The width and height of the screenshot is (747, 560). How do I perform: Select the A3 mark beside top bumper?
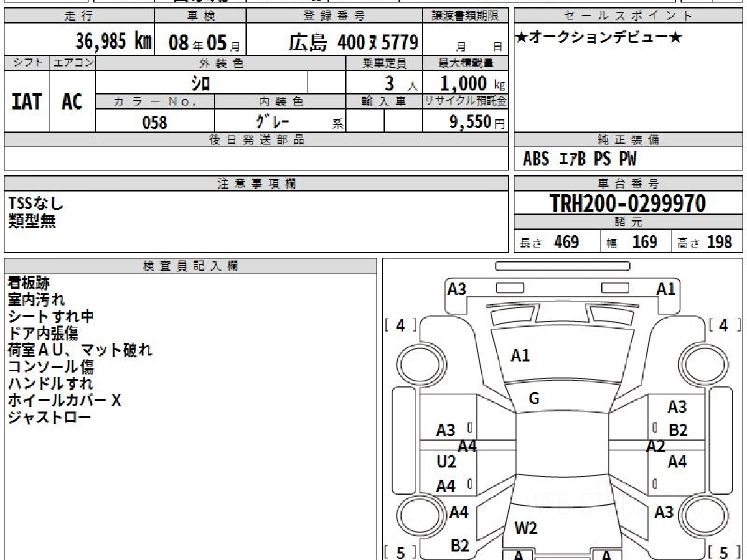(457, 289)
